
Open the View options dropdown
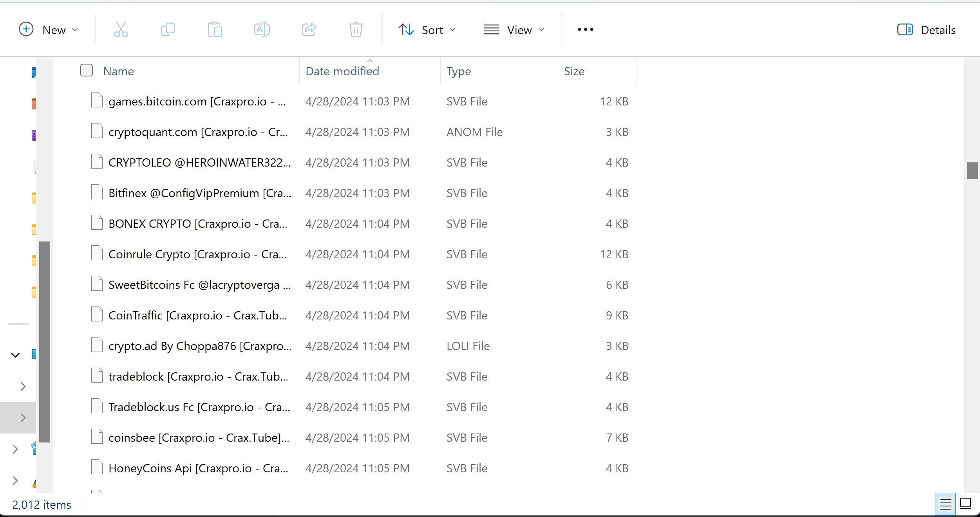tap(514, 30)
